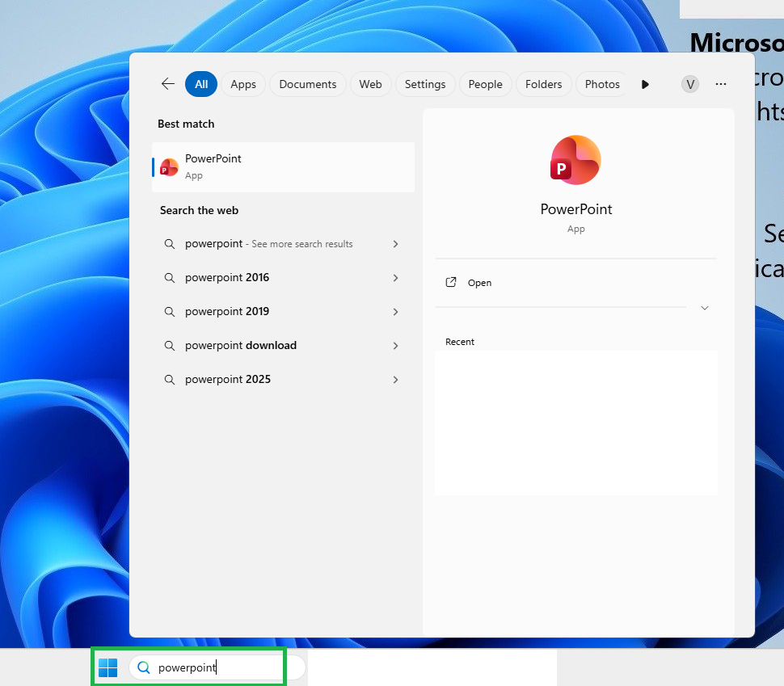This screenshot has height=686, width=784.
Task: Click the taskbar search field containing powerpoint
Action: [217, 667]
